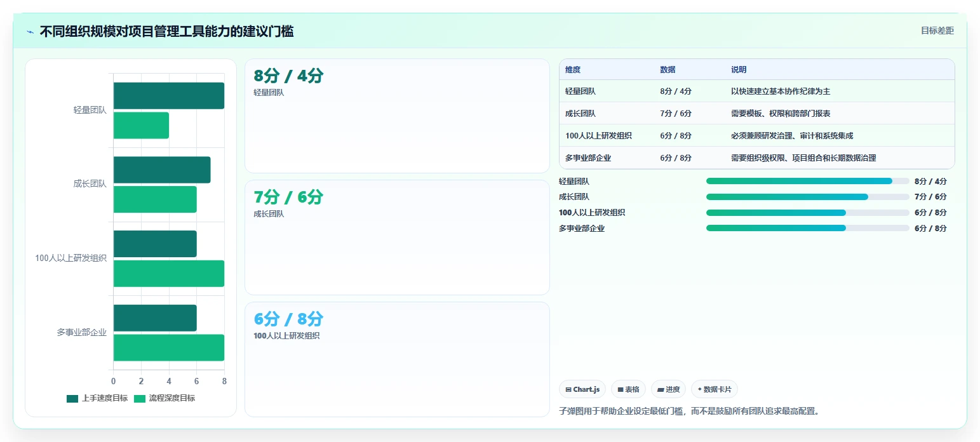This screenshot has height=442, width=980.
Task: Select the dark 上手速度 bar for 多事业部企业
Action: [x=155, y=318]
